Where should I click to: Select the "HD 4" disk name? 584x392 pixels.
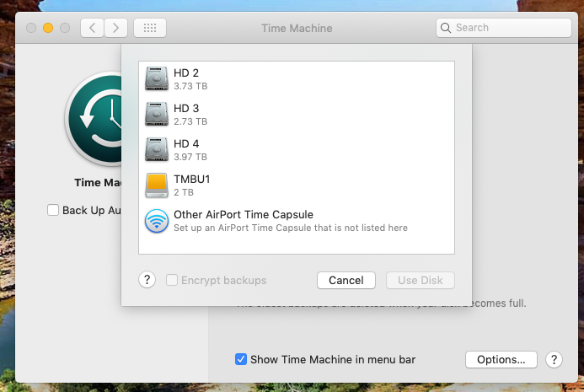186,144
